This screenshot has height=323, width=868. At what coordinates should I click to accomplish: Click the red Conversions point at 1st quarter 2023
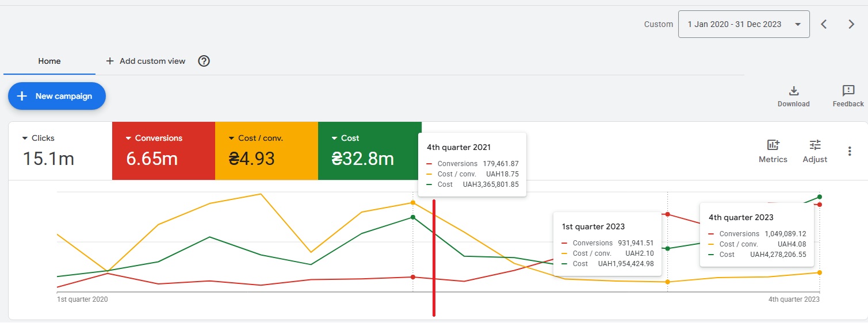pyautogui.click(x=667, y=214)
